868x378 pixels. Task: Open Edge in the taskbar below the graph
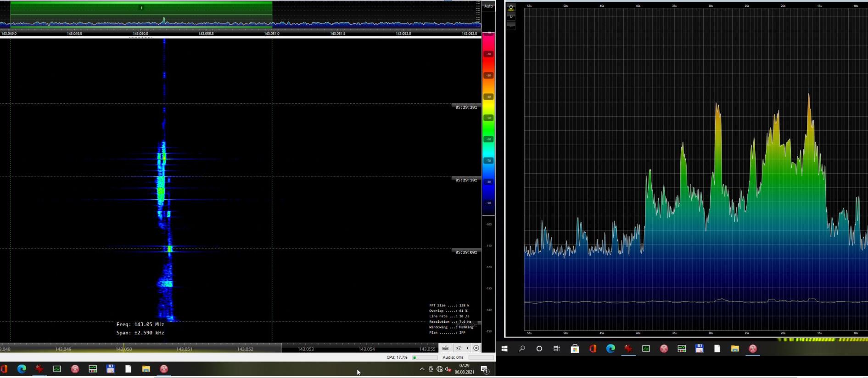(610, 349)
